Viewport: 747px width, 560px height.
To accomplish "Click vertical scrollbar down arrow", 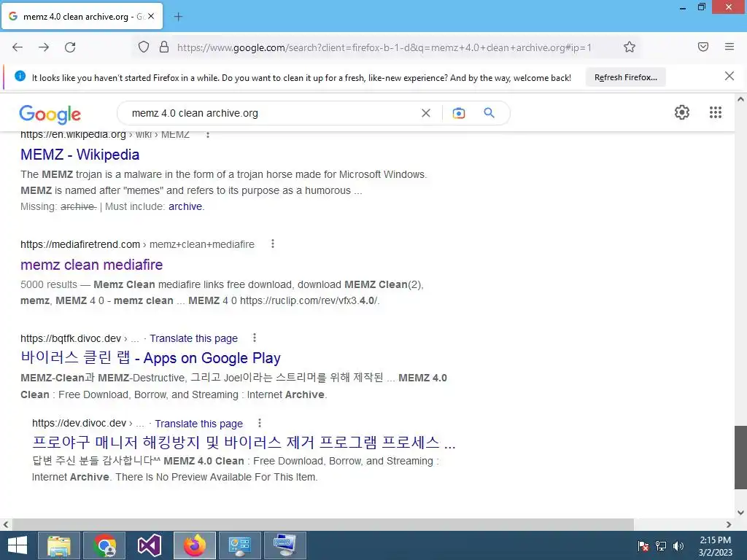I will click(740, 513).
